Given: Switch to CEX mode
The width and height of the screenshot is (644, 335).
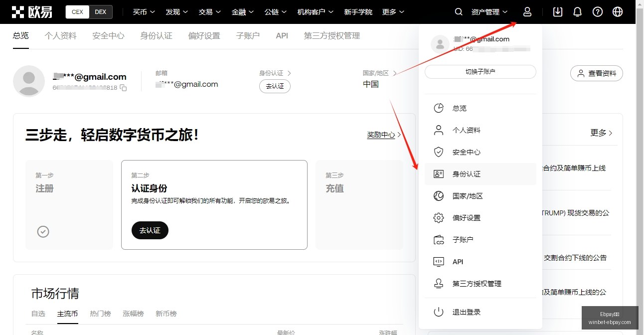Looking at the screenshot, I should (x=77, y=12).
